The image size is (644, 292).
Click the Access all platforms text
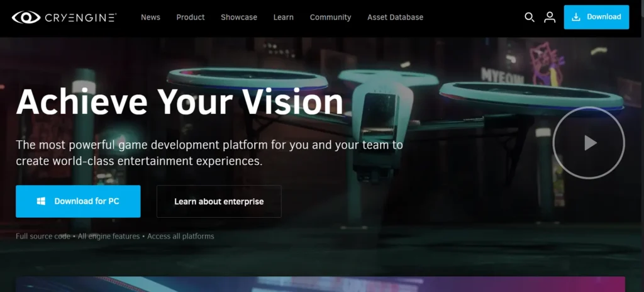tap(181, 237)
